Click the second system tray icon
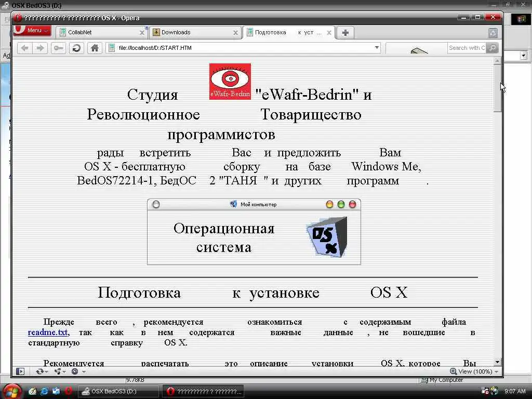Screen dimensions: 532x399 [x=494, y=391]
